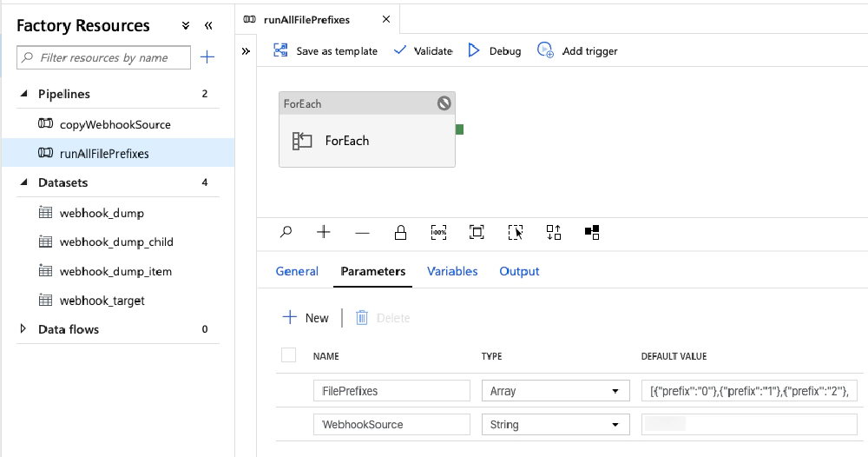The width and height of the screenshot is (868, 457).
Task: Click the table icon beside webhook_target
Action: 45,300
